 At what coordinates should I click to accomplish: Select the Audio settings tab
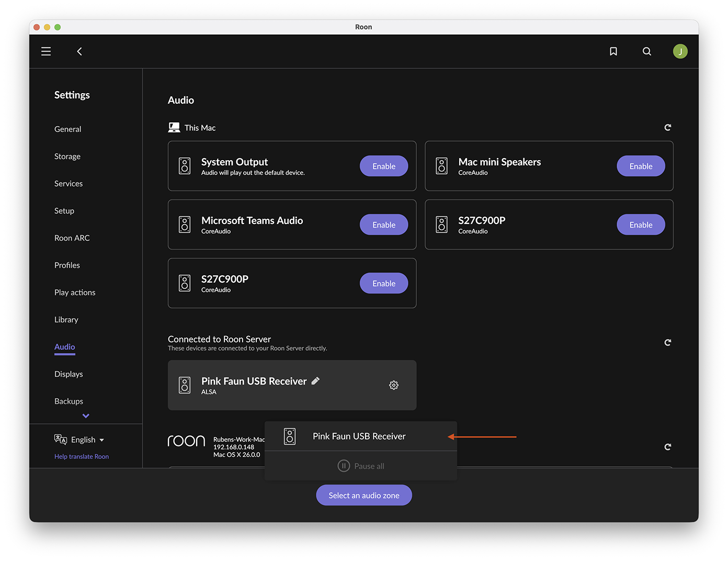(x=65, y=347)
